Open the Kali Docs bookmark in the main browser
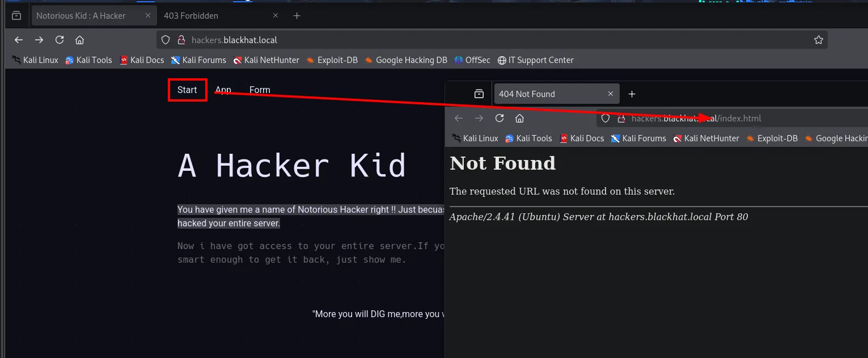Screen dimensions: 868x358 [142, 60]
